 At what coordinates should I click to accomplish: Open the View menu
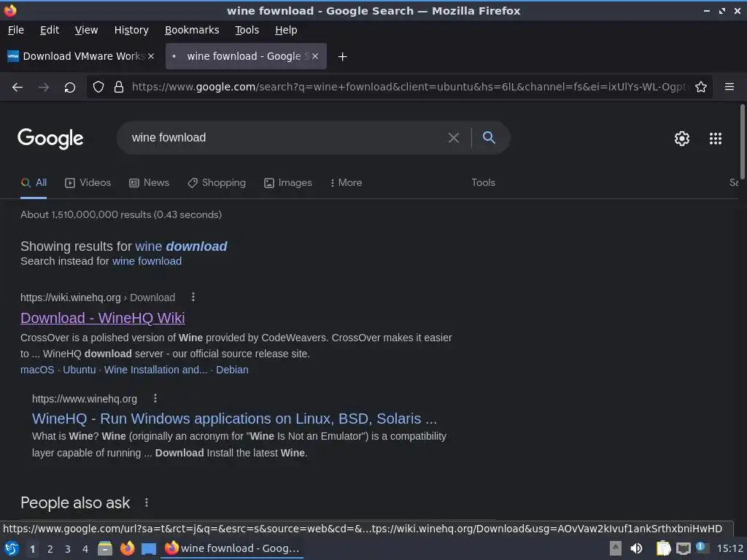point(86,30)
